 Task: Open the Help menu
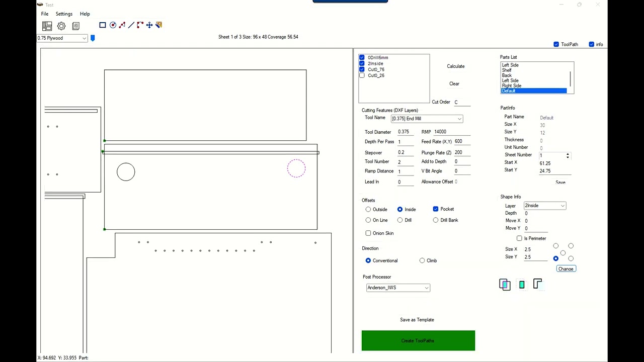tap(85, 14)
